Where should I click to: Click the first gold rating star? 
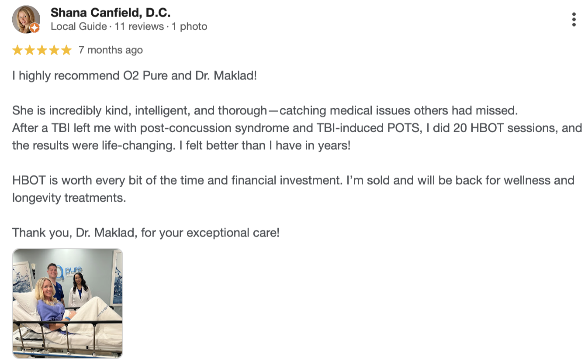[17, 50]
